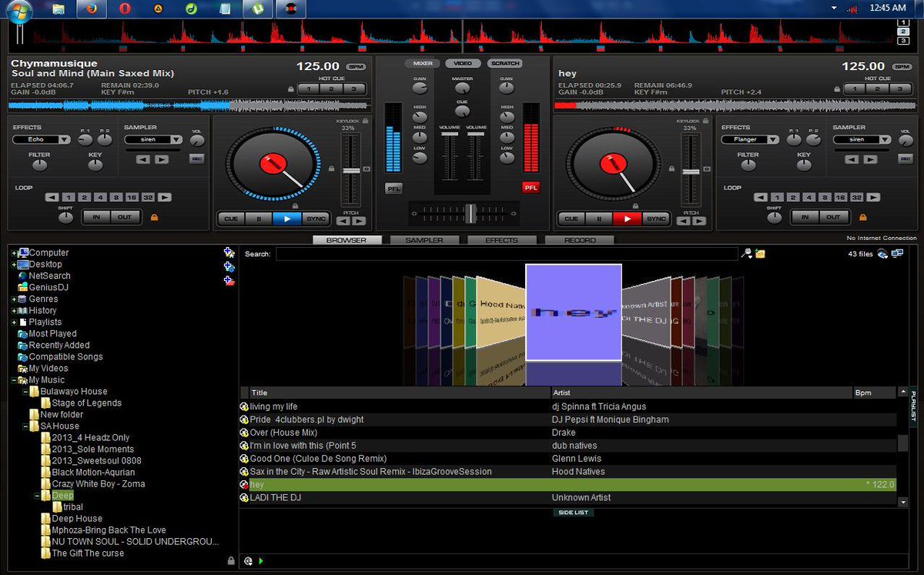Click into the Search field

[507, 253]
